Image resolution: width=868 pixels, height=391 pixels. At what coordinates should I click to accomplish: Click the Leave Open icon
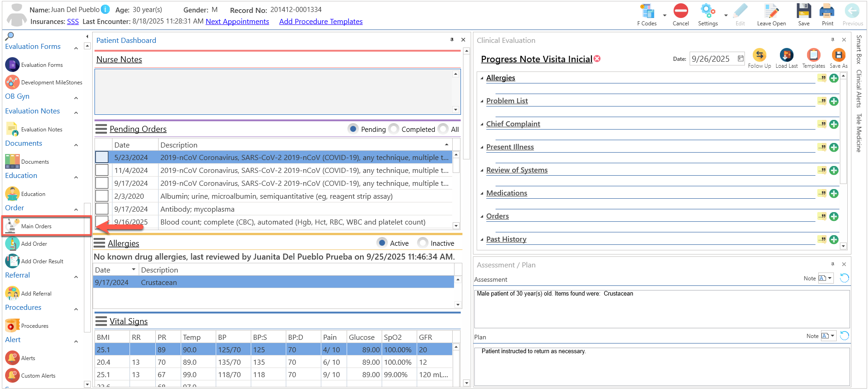click(x=771, y=11)
